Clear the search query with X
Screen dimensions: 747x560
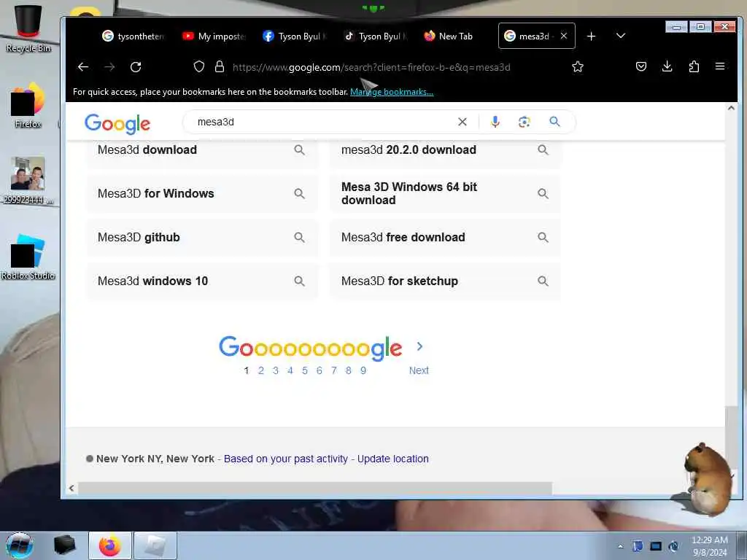coord(462,122)
